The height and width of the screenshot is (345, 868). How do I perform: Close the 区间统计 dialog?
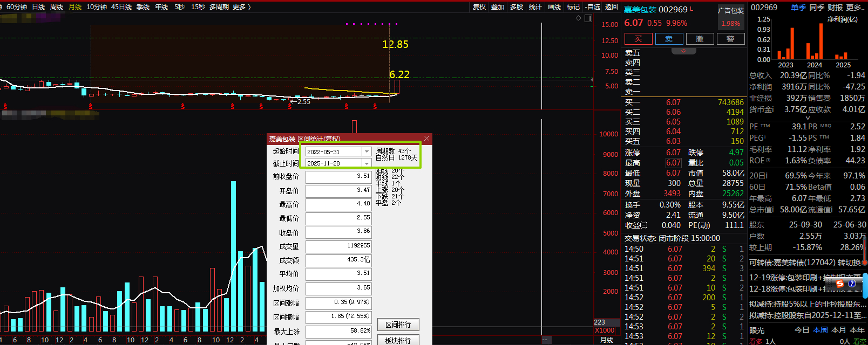point(426,139)
